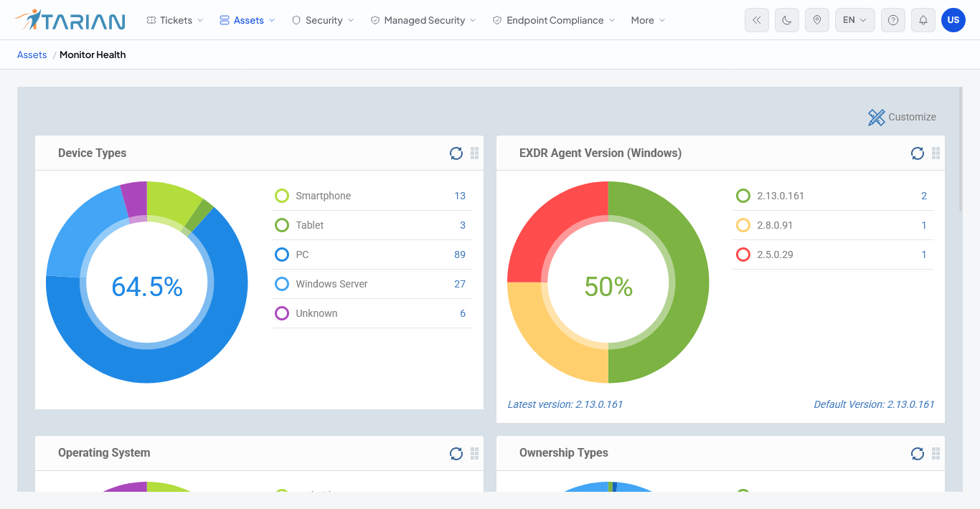Click the Unknown count 6

pos(463,313)
